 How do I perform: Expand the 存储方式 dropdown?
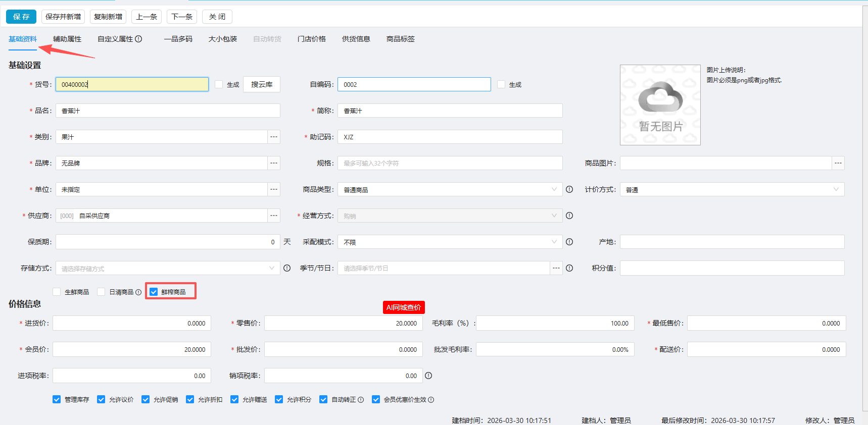pyautogui.click(x=167, y=268)
